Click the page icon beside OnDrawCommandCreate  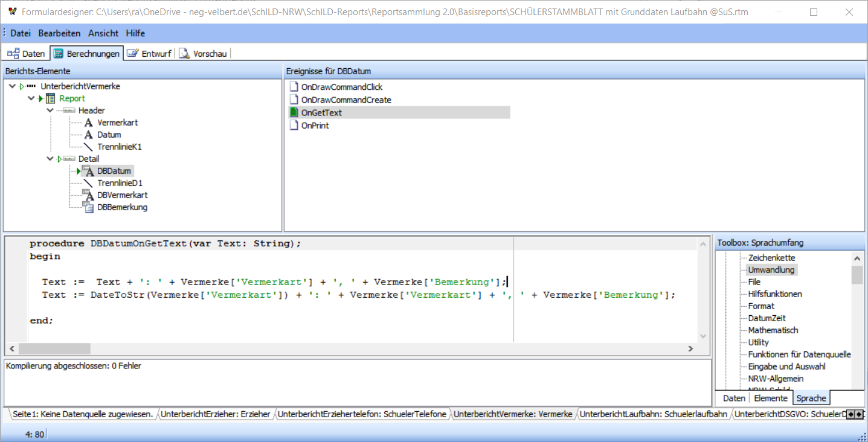point(294,100)
